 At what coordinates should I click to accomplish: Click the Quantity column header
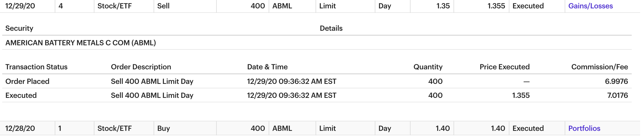click(x=428, y=67)
